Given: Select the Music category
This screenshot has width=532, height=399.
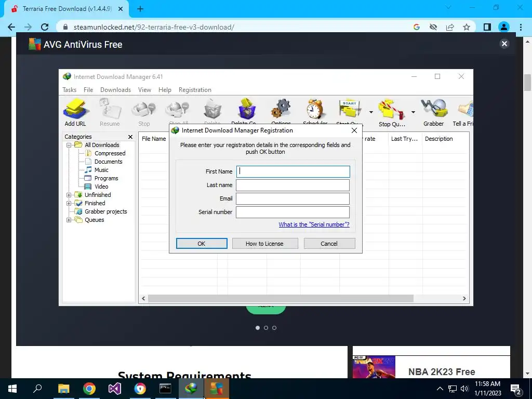Looking at the screenshot, I should point(101,170).
